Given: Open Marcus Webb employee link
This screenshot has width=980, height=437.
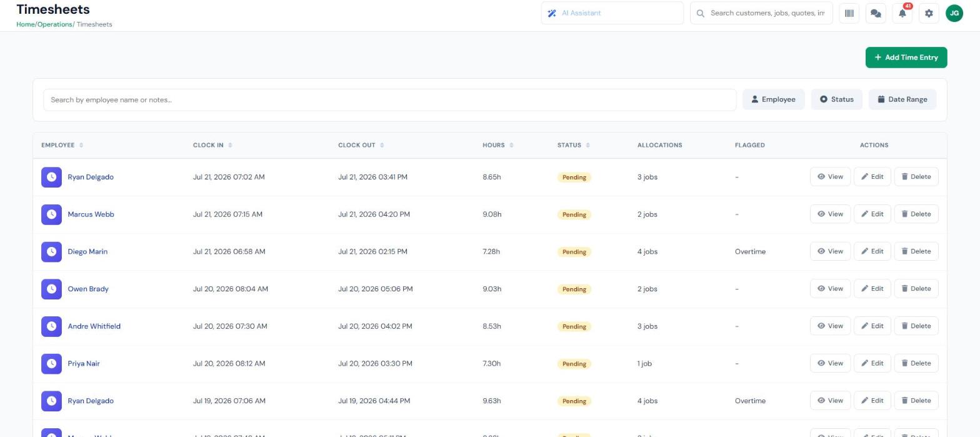Looking at the screenshot, I should pos(91,214).
